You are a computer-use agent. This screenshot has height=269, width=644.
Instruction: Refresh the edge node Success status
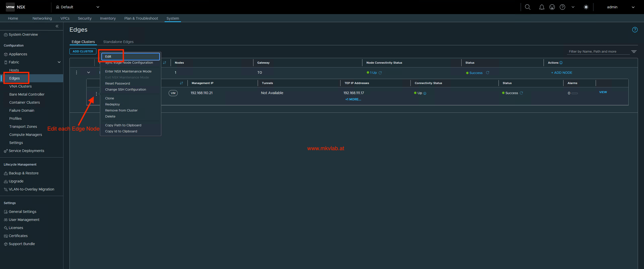521,93
